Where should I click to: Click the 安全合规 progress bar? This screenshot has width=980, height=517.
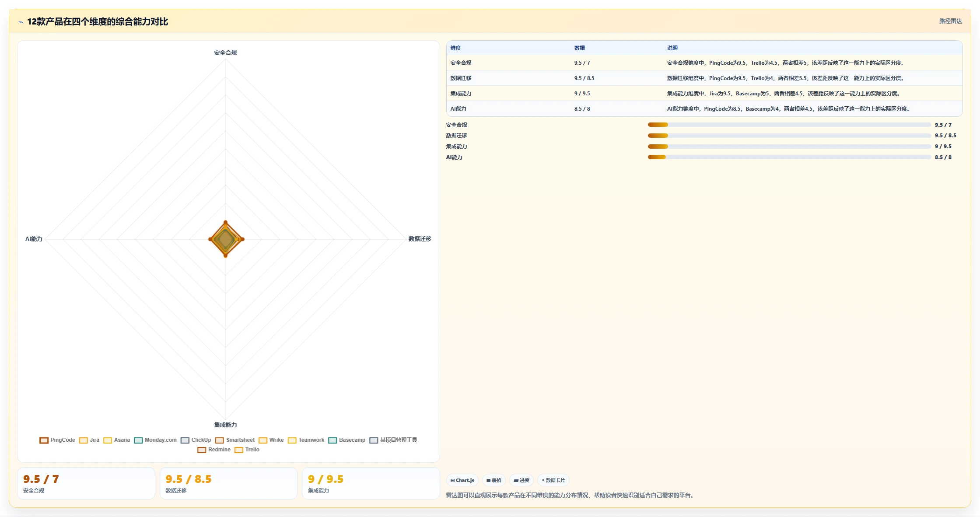[x=789, y=125]
